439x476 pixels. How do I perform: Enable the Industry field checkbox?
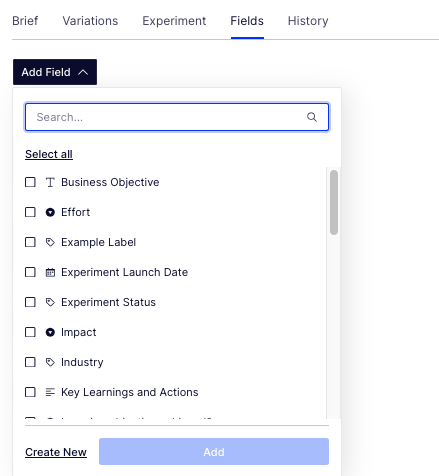click(30, 362)
